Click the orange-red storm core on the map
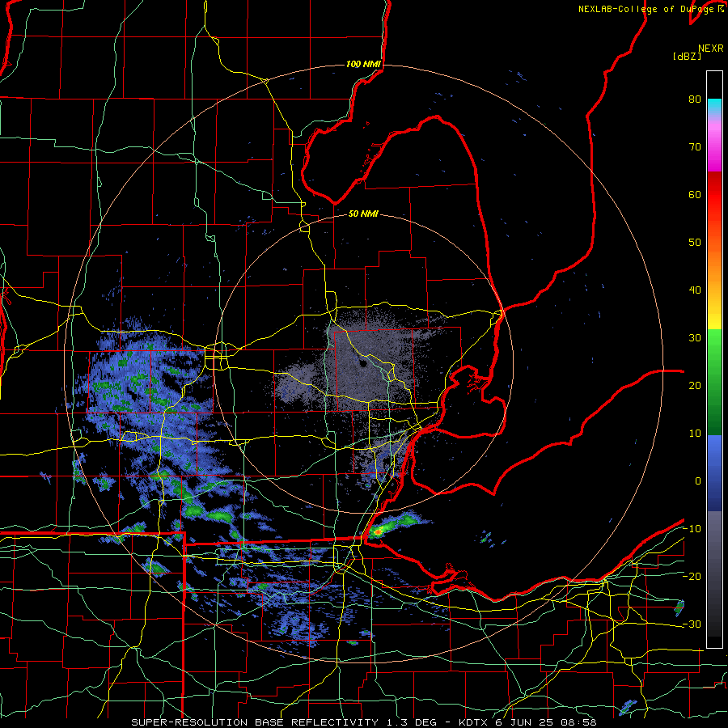The width and height of the screenshot is (728, 728). 379,531
